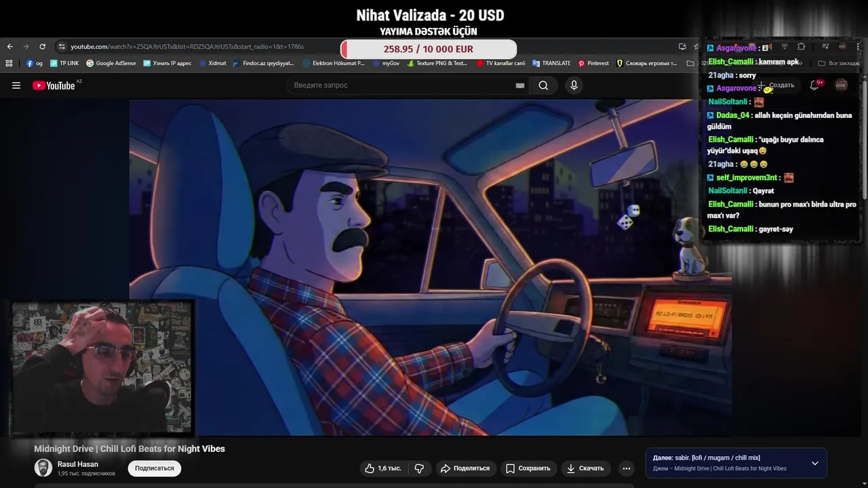Open the myGov bookmark
The width and height of the screenshot is (868, 488).
[386, 63]
